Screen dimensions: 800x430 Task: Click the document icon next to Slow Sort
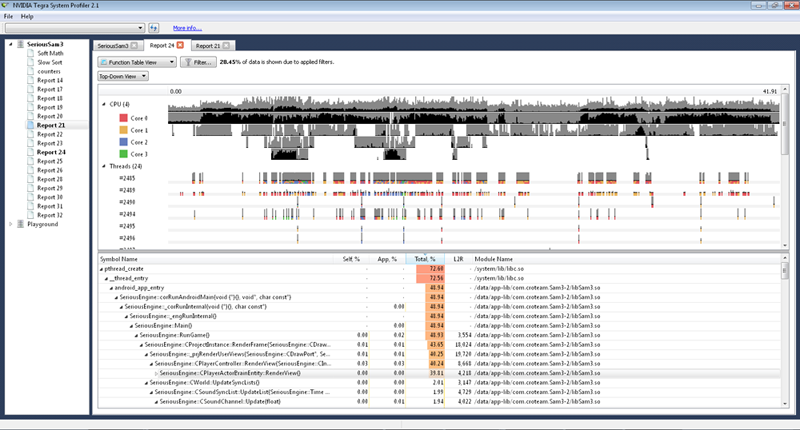31,62
